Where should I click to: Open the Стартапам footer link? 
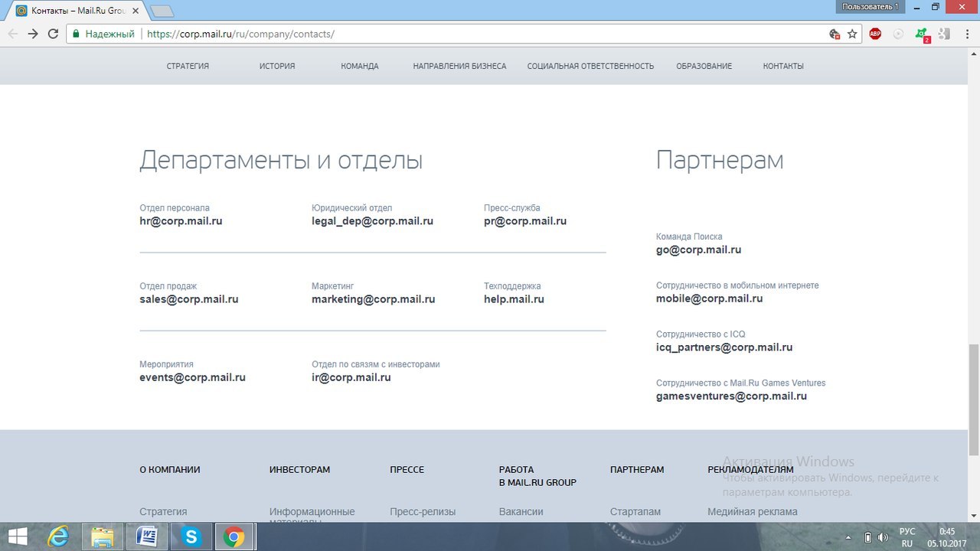coord(635,511)
